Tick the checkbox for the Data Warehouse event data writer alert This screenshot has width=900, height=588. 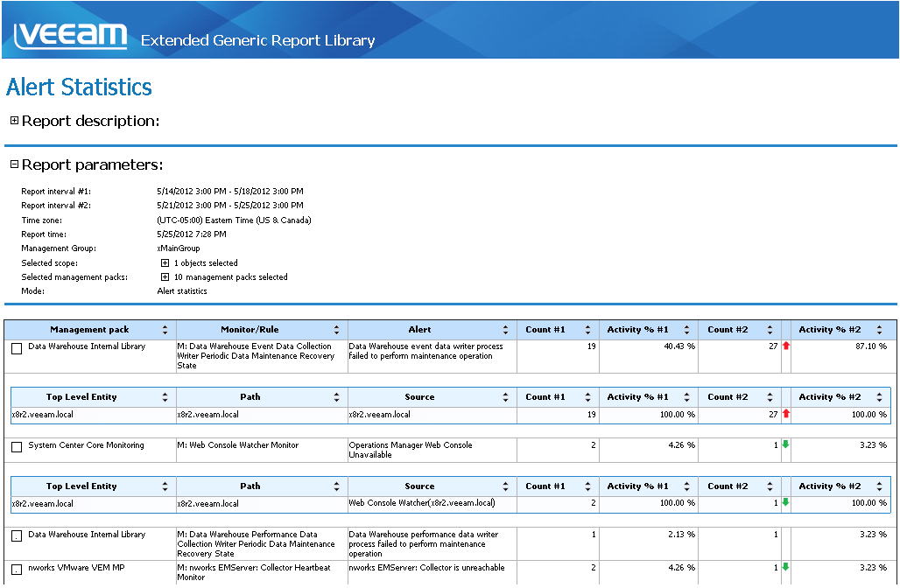coord(17,349)
